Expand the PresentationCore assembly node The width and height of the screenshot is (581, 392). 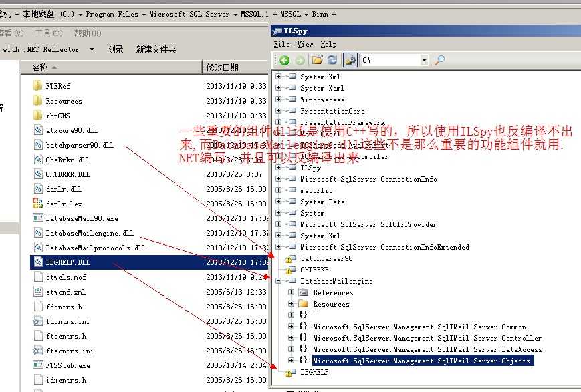pyautogui.click(x=279, y=111)
